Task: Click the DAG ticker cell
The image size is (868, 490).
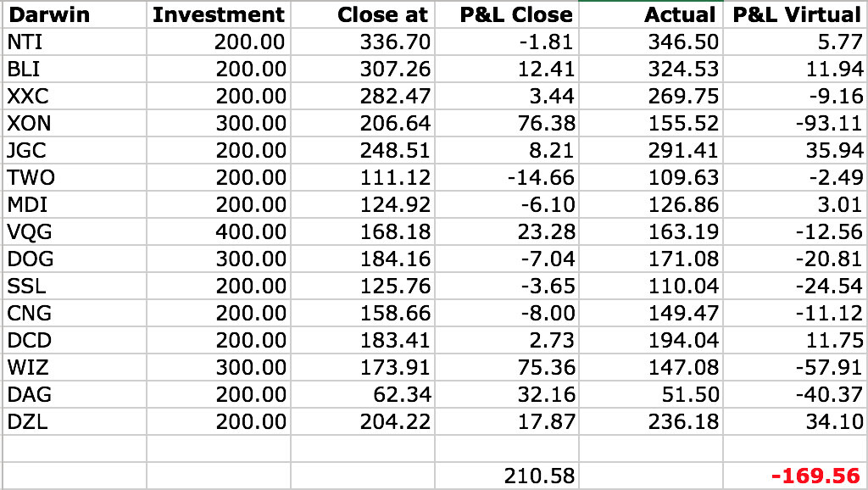Action: point(29,395)
